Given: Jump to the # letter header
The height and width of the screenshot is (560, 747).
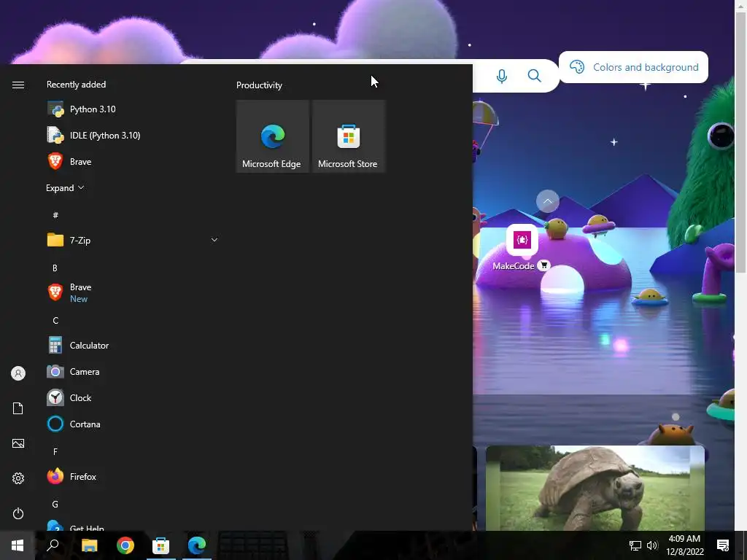Looking at the screenshot, I should 55,215.
